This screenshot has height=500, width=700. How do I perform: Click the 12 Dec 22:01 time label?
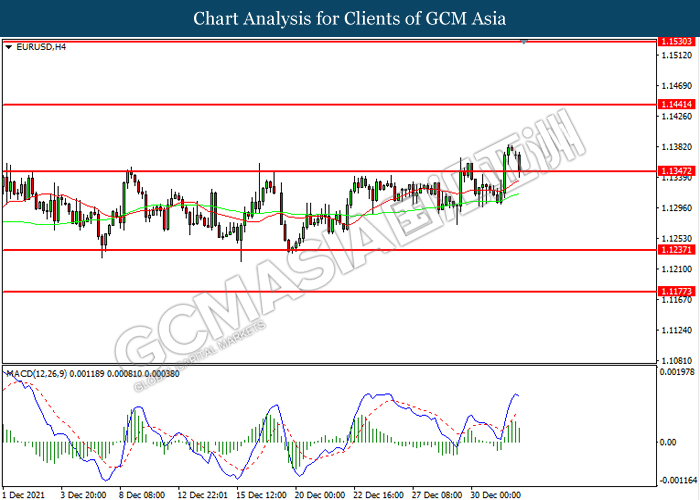pyautogui.click(x=203, y=495)
